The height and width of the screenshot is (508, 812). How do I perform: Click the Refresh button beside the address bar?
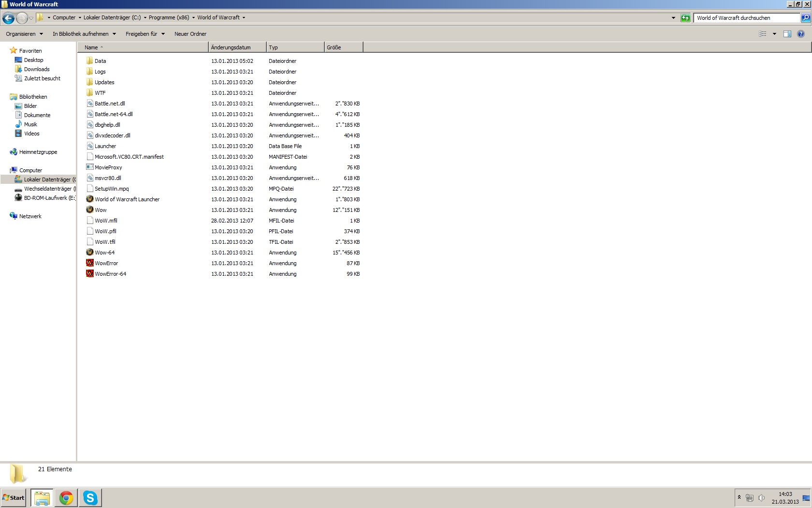click(685, 18)
